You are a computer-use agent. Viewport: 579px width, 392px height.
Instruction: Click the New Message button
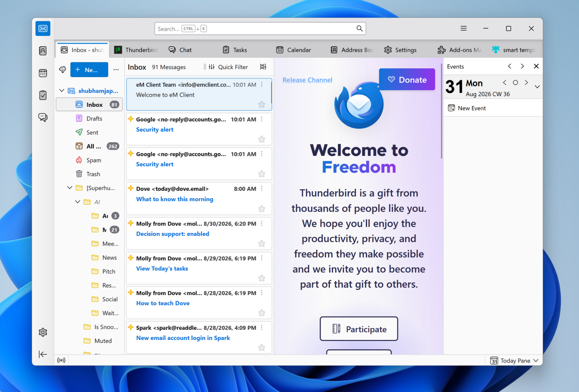[89, 69]
